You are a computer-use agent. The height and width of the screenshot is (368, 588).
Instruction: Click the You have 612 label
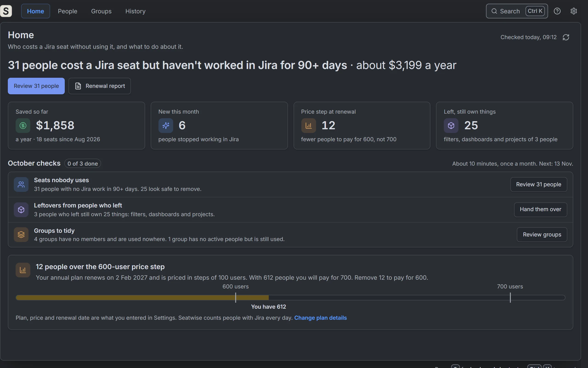(x=269, y=307)
